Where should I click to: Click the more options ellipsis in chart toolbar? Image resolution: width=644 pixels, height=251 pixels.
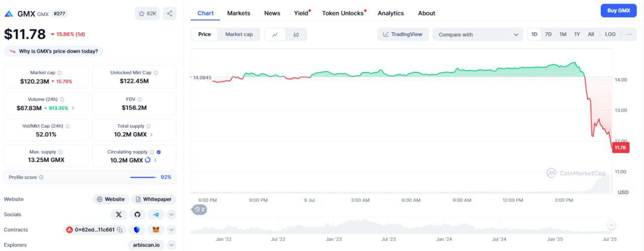pyautogui.click(x=629, y=34)
